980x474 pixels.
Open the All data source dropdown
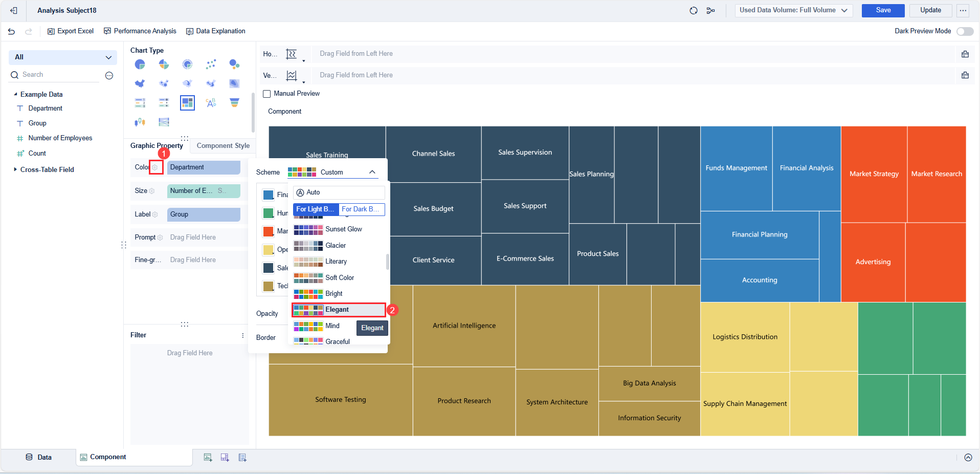click(63, 57)
